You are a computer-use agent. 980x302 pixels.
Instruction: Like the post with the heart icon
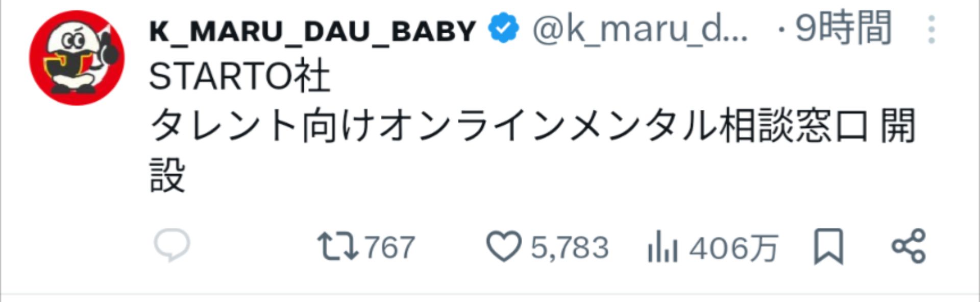505,247
